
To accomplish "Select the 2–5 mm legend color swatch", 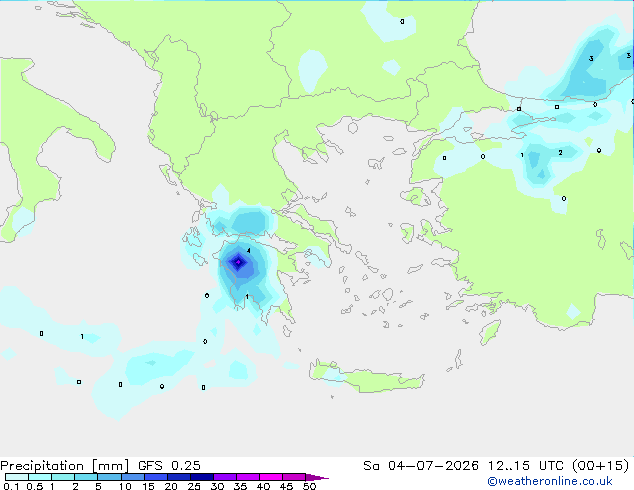I will tap(86, 477).
